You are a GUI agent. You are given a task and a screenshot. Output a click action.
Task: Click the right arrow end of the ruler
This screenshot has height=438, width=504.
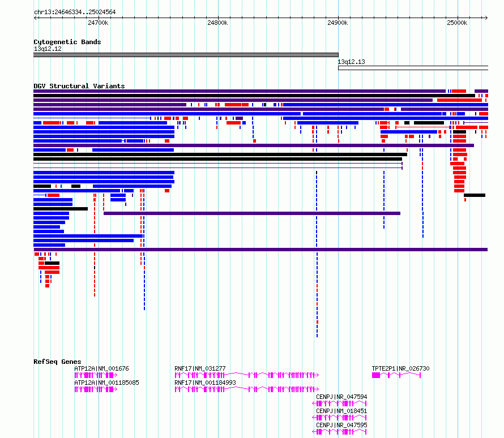(x=486, y=18)
